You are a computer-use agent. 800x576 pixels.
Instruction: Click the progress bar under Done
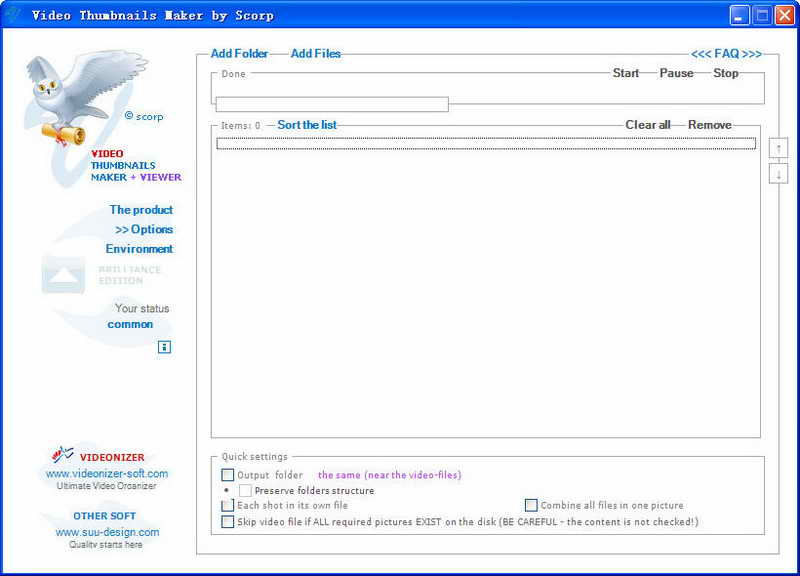(332, 104)
